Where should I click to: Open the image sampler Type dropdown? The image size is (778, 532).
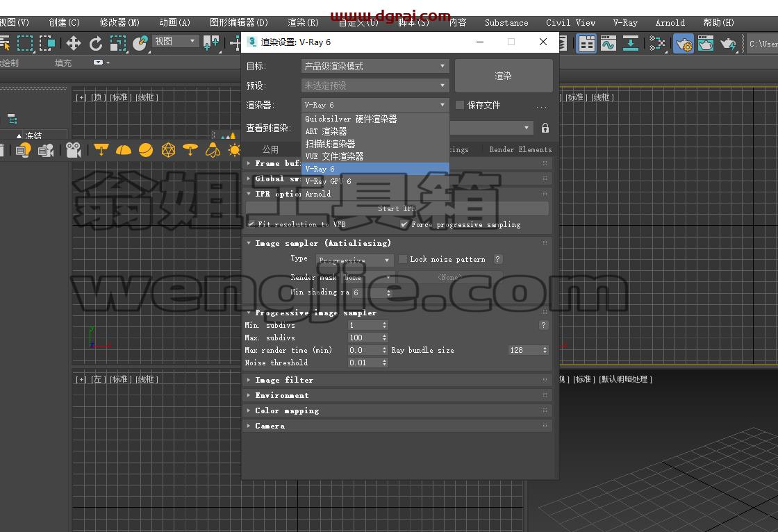[355, 260]
